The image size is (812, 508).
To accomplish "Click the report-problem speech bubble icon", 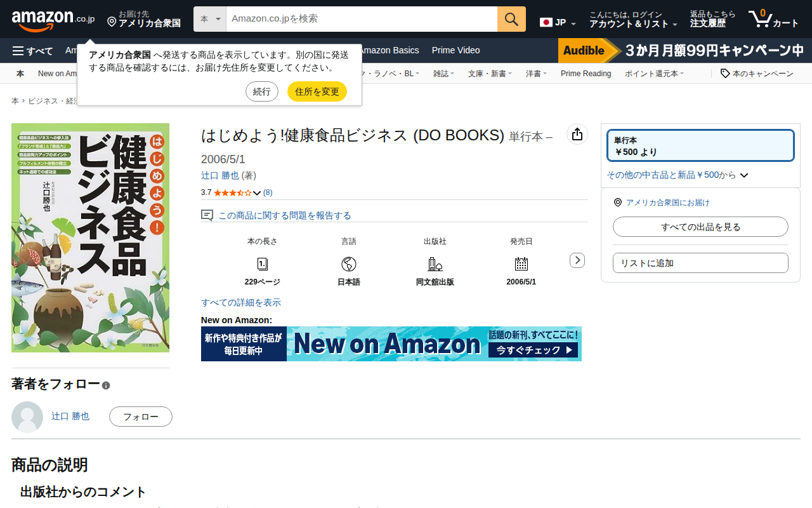I will click(x=207, y=215).
